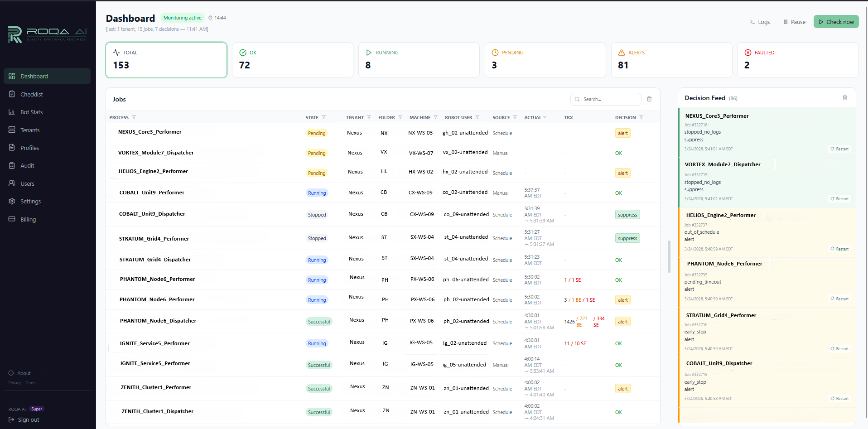Go to the Settings section
This screenshot has width=868, height=429.
(x=11, y=201)
